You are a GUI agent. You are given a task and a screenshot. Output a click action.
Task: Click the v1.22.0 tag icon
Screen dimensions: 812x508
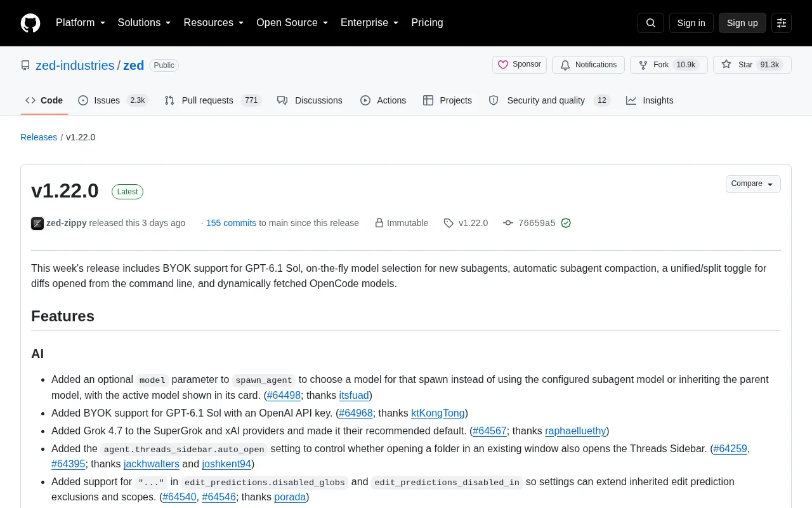point(449,223)
